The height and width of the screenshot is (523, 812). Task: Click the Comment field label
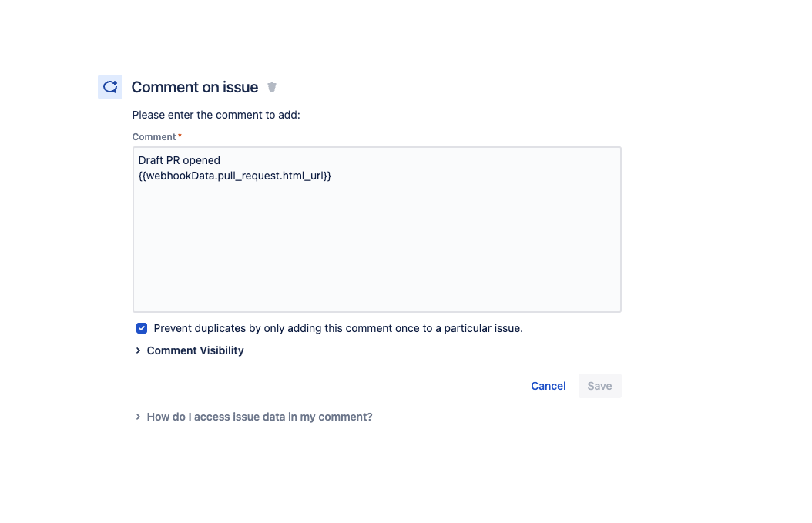click(154, 136)
